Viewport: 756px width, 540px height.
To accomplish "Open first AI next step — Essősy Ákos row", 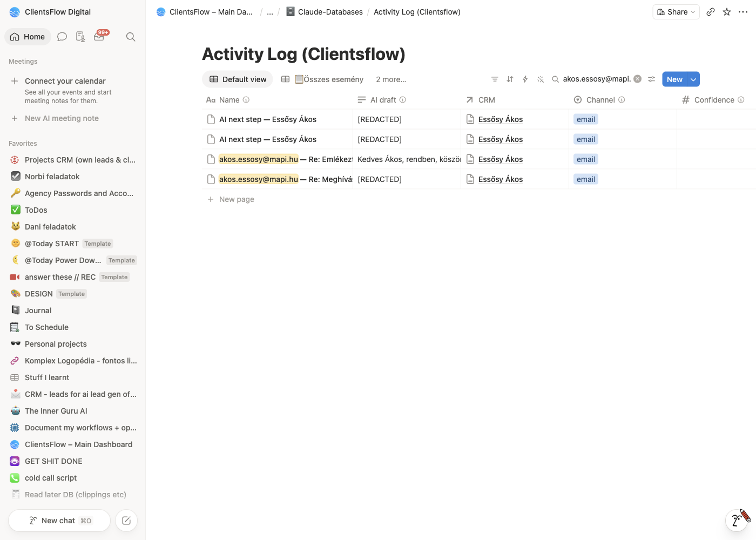I will point(268,119).
